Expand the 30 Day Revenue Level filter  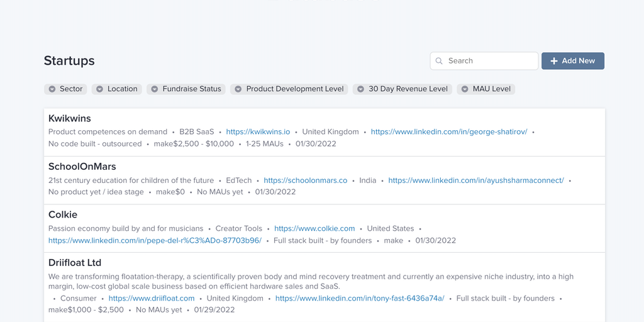tap(402, 89)
